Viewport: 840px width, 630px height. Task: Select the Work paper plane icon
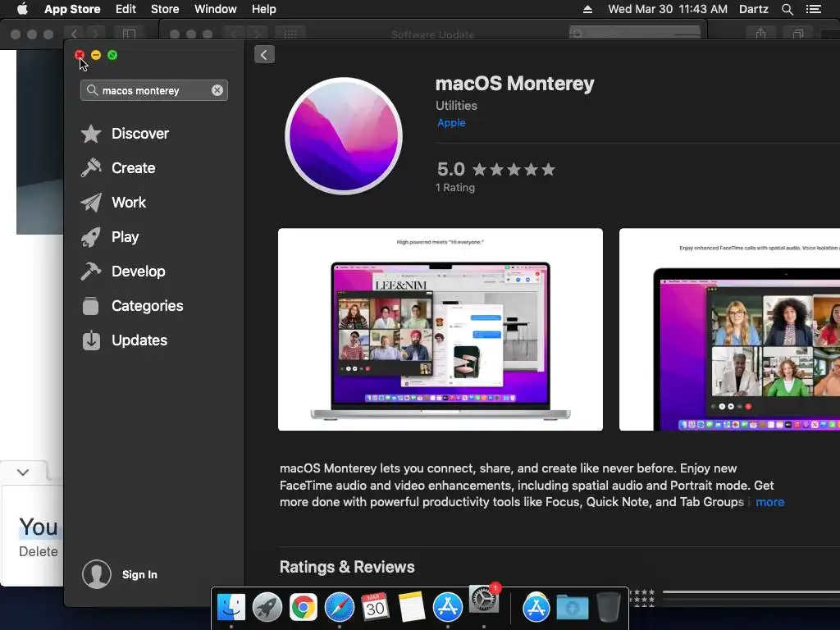click(91, 203)
